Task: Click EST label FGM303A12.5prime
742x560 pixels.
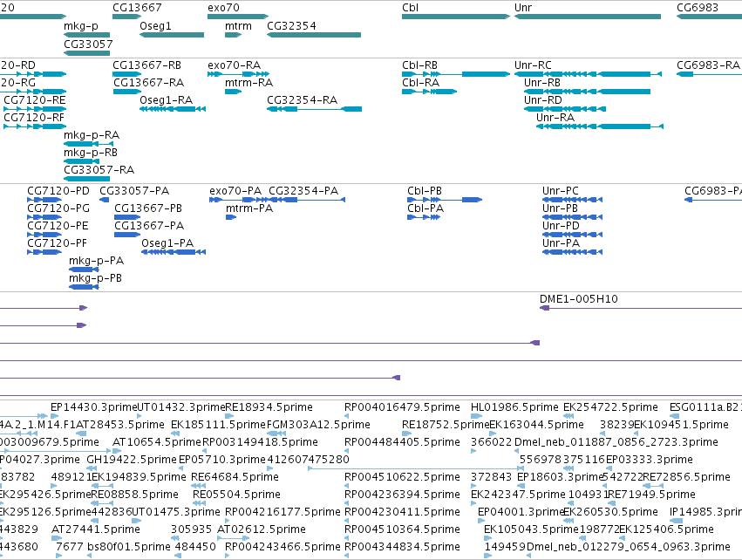Action: [x=318, y=425]
